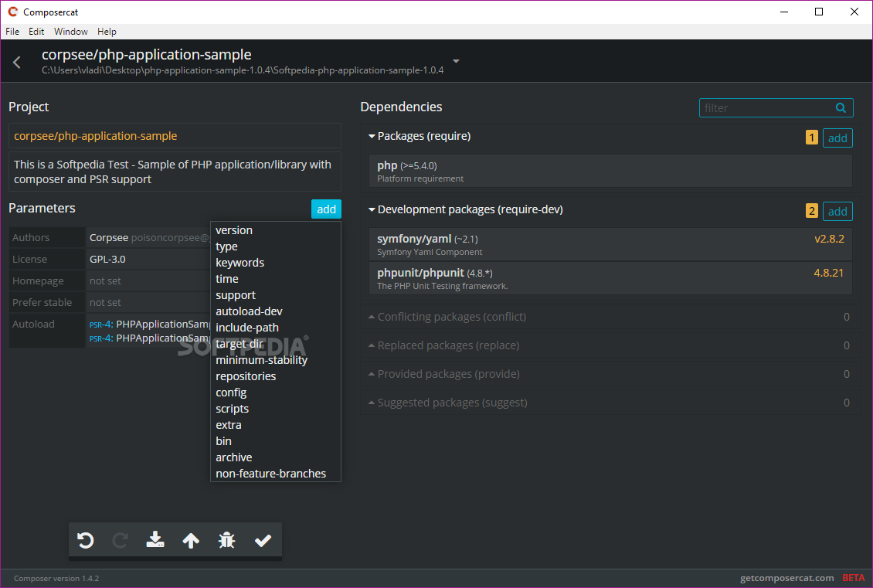The height and width of the screenshot is (588, 873).
Task: Click the php platform requirement package row
Action: click(x=610, y=171)
